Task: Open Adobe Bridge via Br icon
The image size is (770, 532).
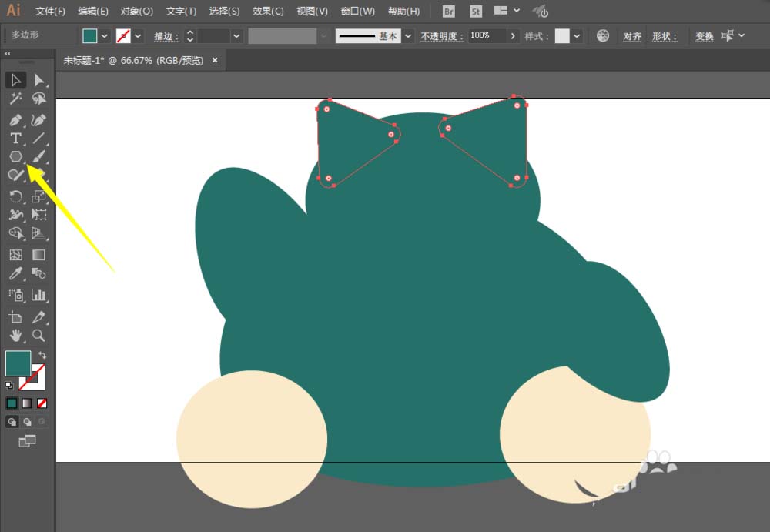Action: coord(448,12)
